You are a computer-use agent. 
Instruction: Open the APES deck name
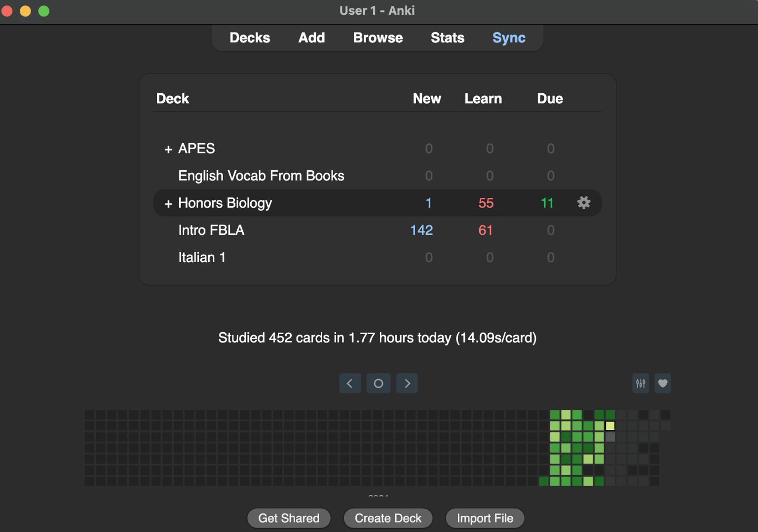pos(196,149)
